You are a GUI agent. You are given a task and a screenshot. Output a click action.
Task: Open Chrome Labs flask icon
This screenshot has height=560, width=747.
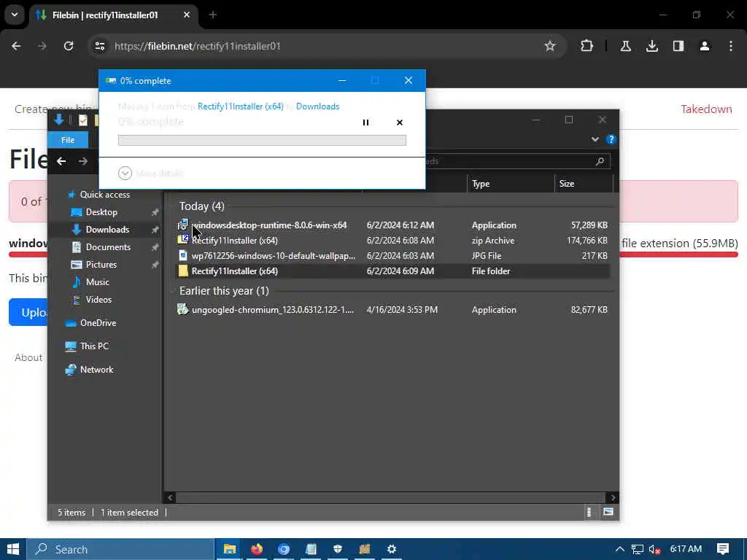pos(625,46)
